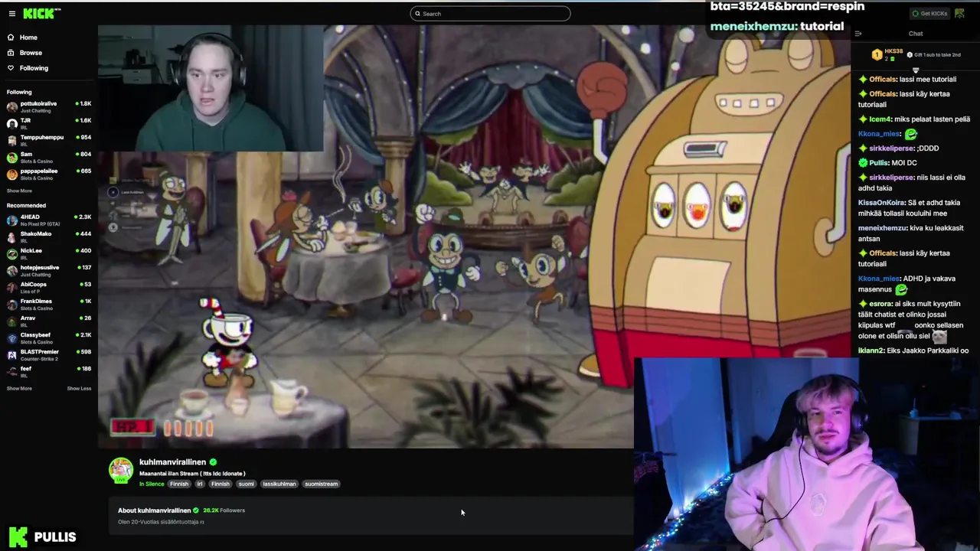
Task: Select the suomistream tag
Action: coord(321,484)
